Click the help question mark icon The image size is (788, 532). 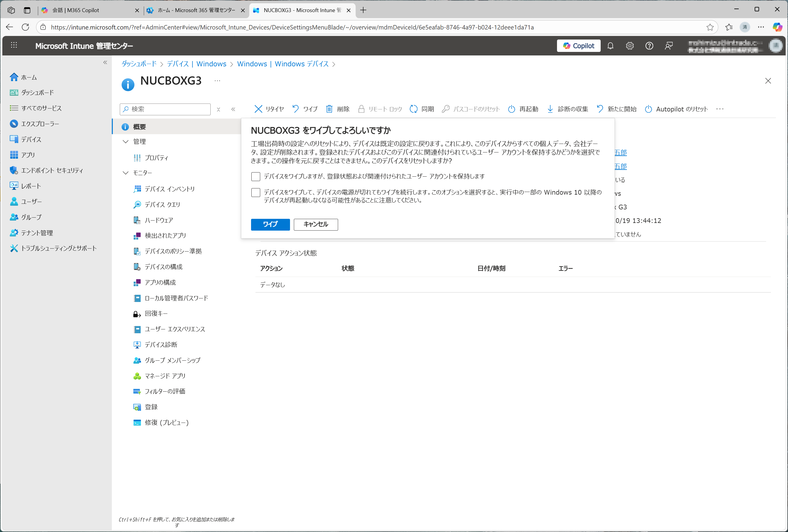(x=649, y=46)
